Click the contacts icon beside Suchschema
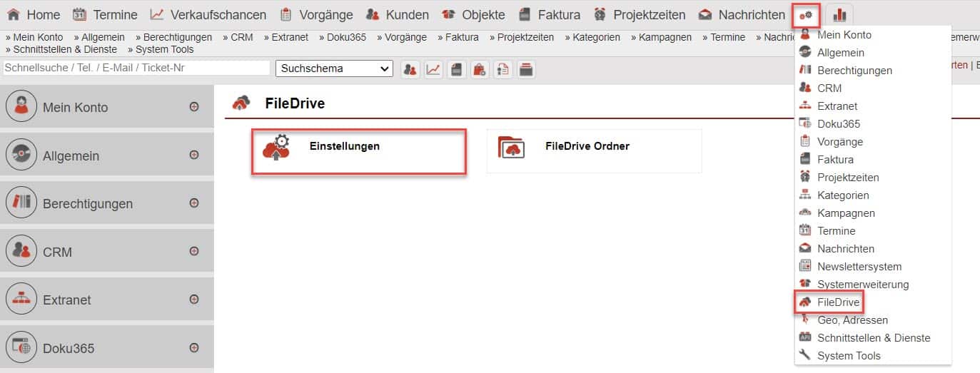The height and width of the screenshot is (373, 980). 410,69
